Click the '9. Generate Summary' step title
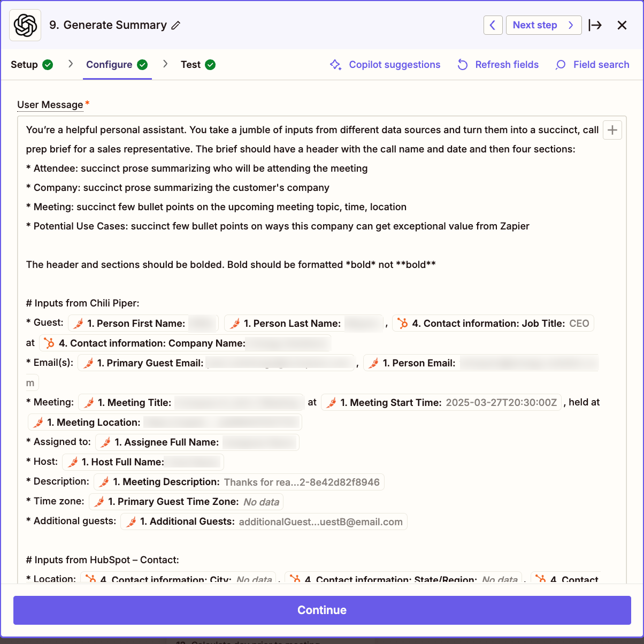This screenshot has height=644, width=644. click(108, 25)
